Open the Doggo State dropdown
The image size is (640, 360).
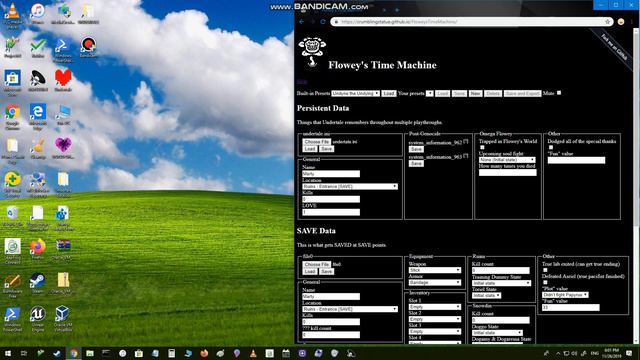pyautogui.click(x=497, y=333)
